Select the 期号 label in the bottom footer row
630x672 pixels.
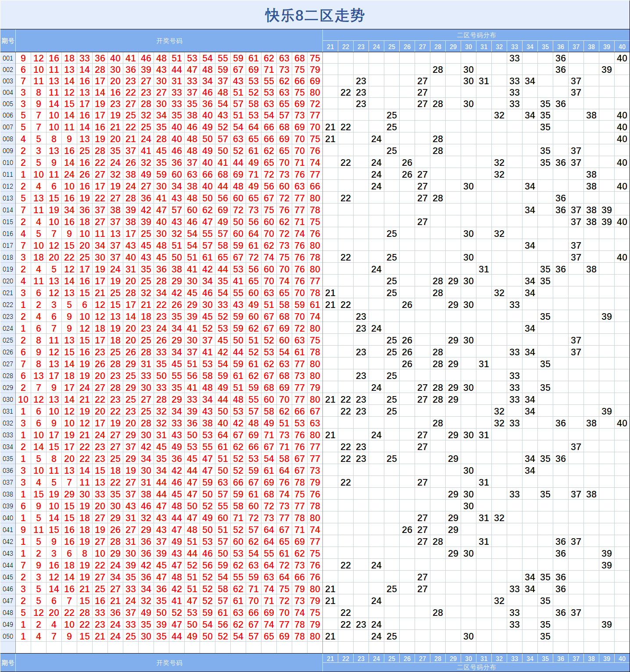pos(8,663)
